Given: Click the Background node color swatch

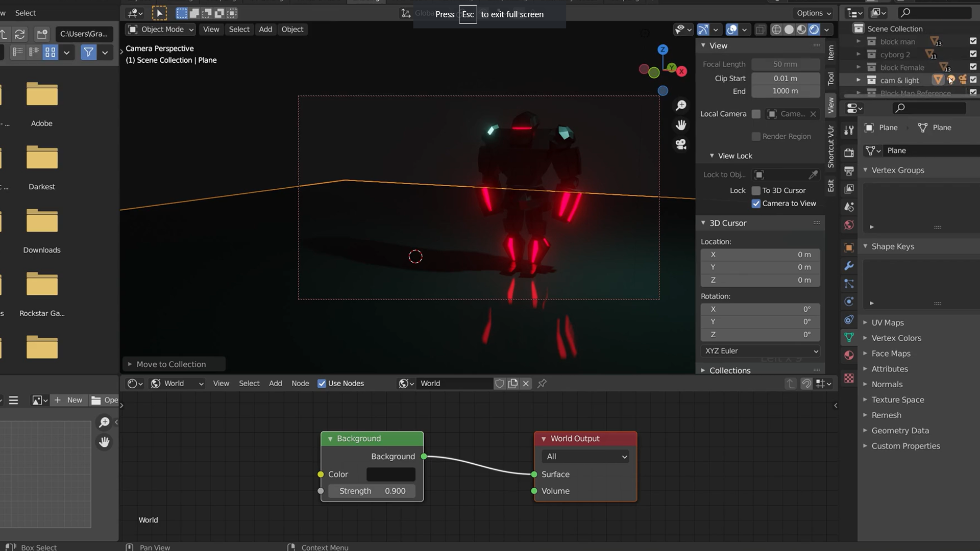Looking at the screenshot, I should (391, 474).
